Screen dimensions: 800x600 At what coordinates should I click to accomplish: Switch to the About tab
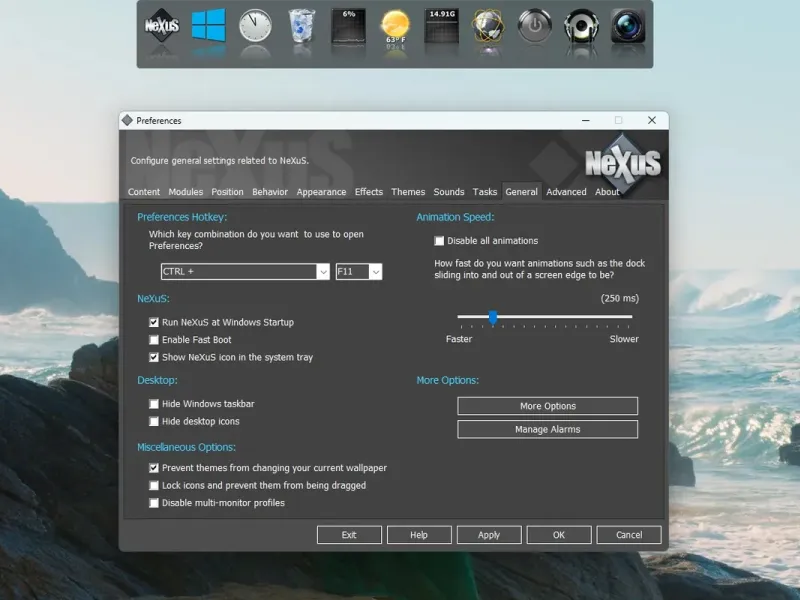pos(607,192)
